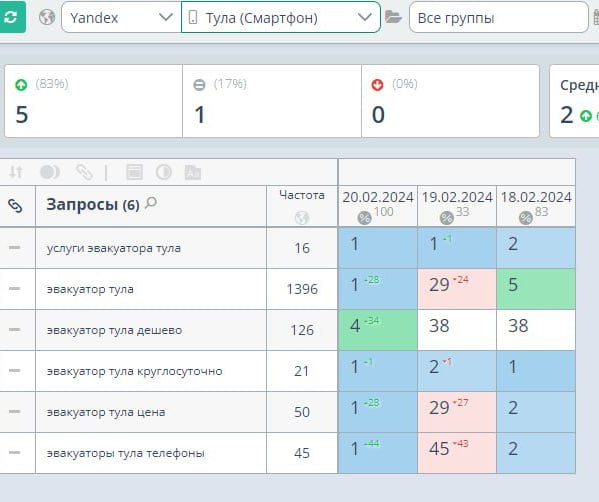Click dash icon in эвакуатор тула дешево row
599x502 pixels.
click(15, 329)
